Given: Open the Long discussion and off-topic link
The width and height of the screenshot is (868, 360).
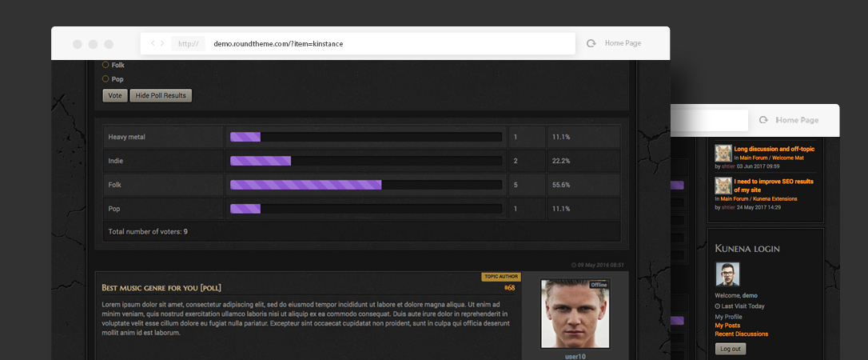Looking at the screenshot, I should tap(774, 149).
